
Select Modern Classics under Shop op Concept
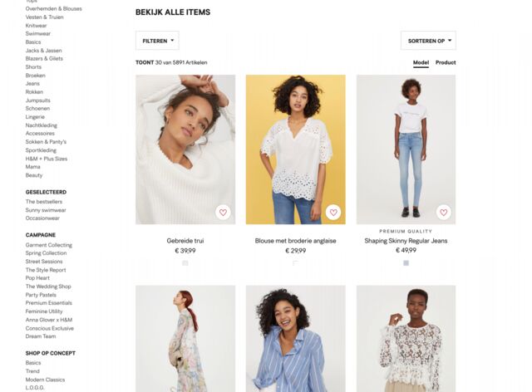(x=47, y=380)
